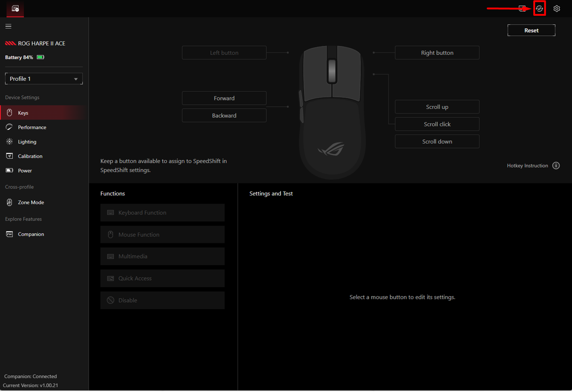The width and height of the screenshot is (572, 392).
Task: Click the Battery 84% text
Action: point(19,57)
